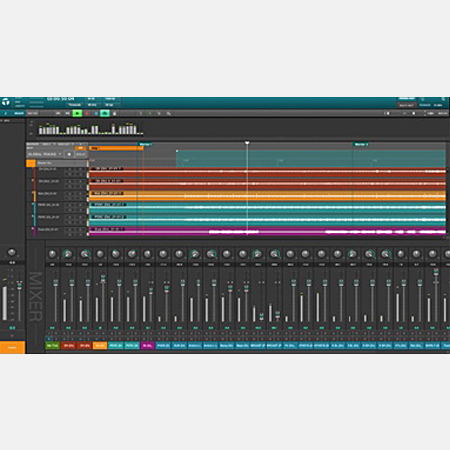
Task: Click the audio clip on the orange track
Action: (267, 196)
